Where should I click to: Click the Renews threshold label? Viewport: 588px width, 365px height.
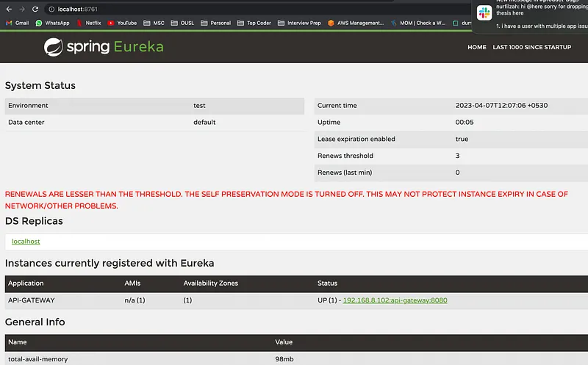[x=345, y=156]
